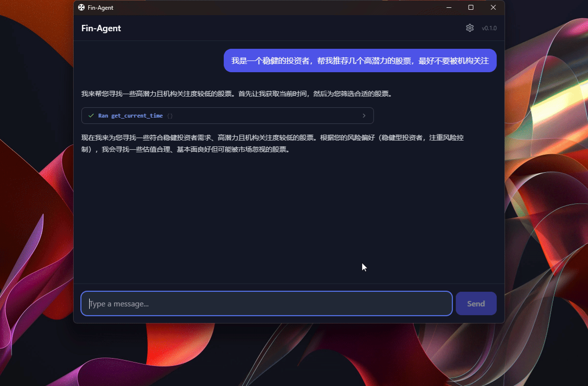Click the curly braces arguments text

coord(170,116)
